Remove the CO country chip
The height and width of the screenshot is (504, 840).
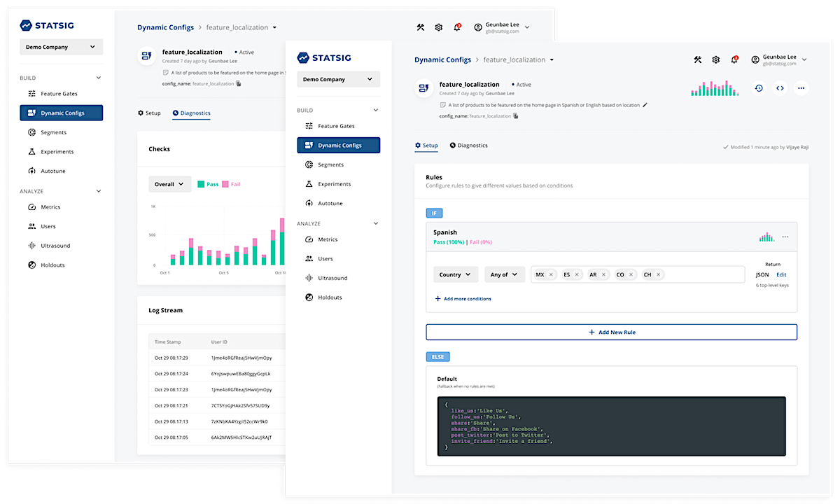pyautogui.click(x=631, y=275)
